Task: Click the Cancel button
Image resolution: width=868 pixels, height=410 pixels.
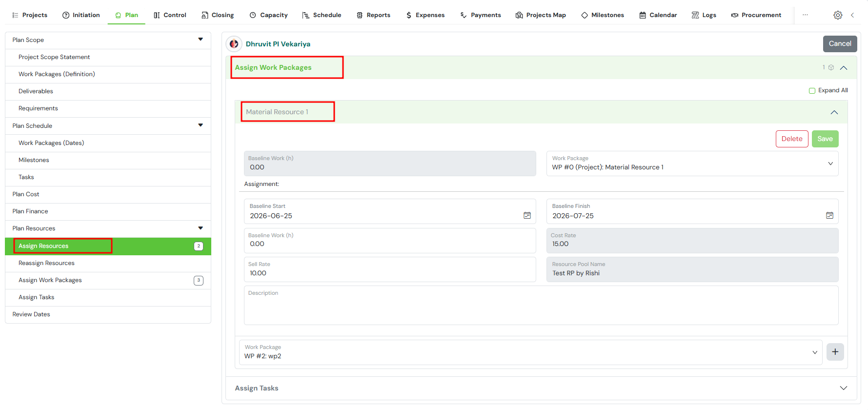Action: tap(840, 43)
